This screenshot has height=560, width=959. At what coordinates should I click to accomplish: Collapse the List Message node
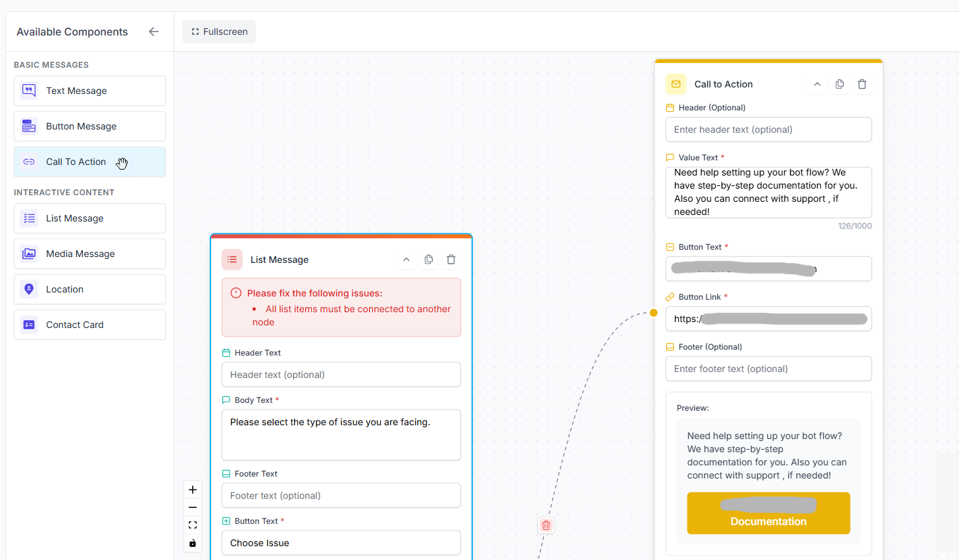[406, 260]
